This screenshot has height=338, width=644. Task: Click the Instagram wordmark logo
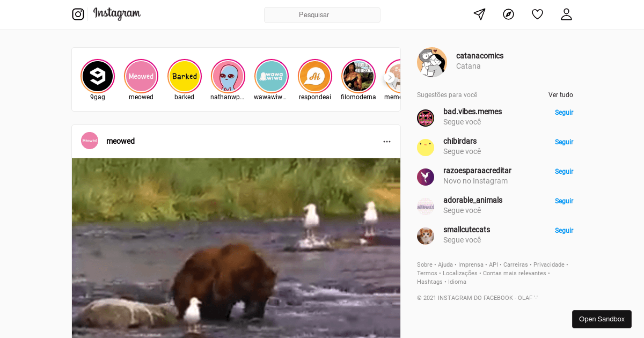116,14
